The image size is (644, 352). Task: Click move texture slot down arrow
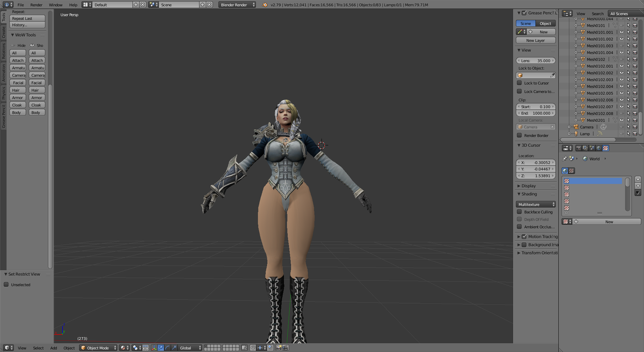[x=638, y=186]
